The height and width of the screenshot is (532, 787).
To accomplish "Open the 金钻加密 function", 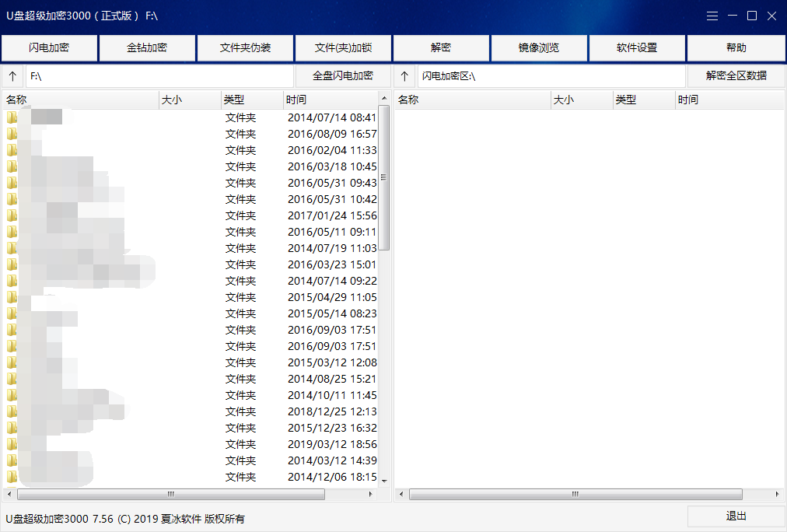I will tap(147, 47).
